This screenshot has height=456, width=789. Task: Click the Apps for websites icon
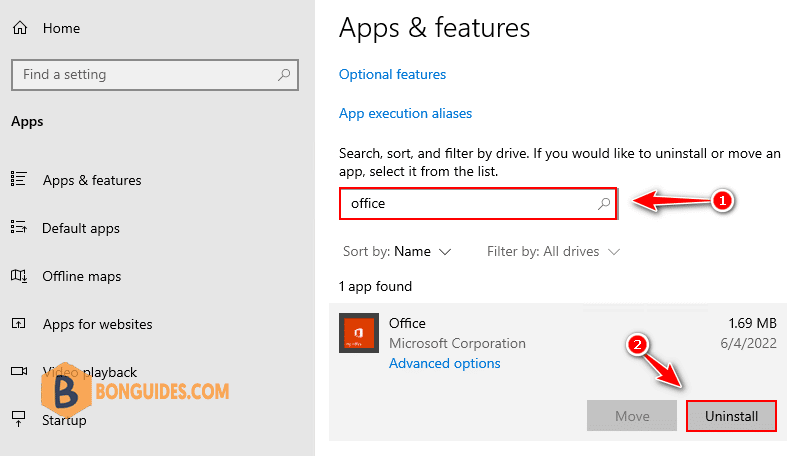coord(19,323)
